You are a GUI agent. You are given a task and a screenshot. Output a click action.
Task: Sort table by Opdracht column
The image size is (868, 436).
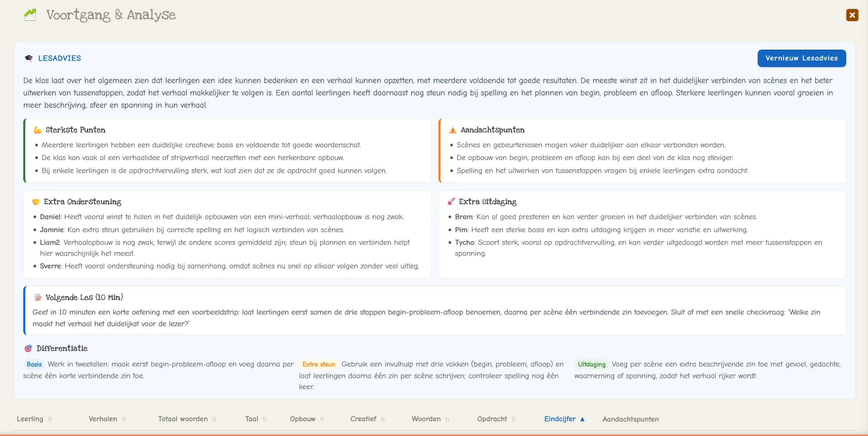click(x=496, y=419)
